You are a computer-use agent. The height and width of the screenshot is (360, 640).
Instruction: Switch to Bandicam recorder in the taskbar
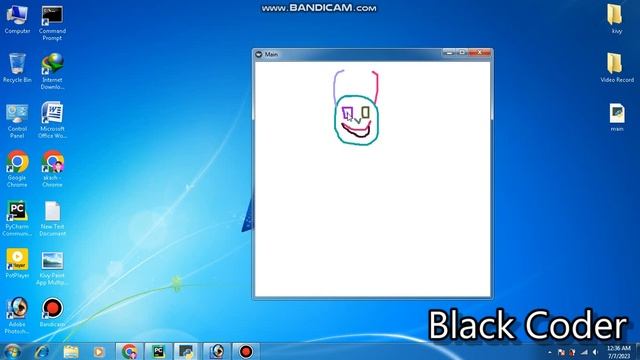[246, 351]
